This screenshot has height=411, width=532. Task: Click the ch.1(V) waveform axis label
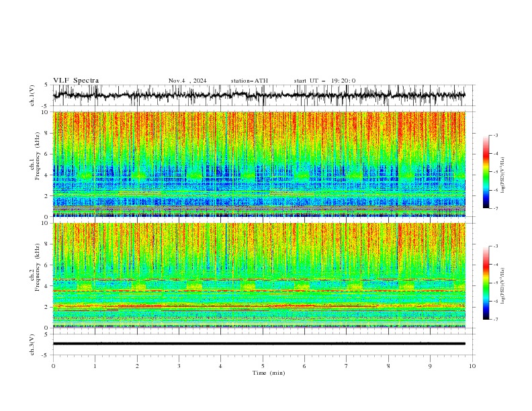[x=32, y=95]
